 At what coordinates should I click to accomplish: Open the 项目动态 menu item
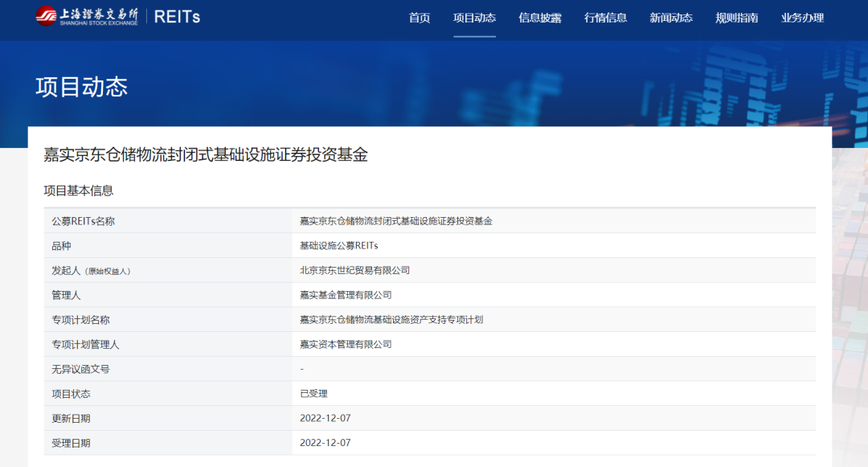474,18
